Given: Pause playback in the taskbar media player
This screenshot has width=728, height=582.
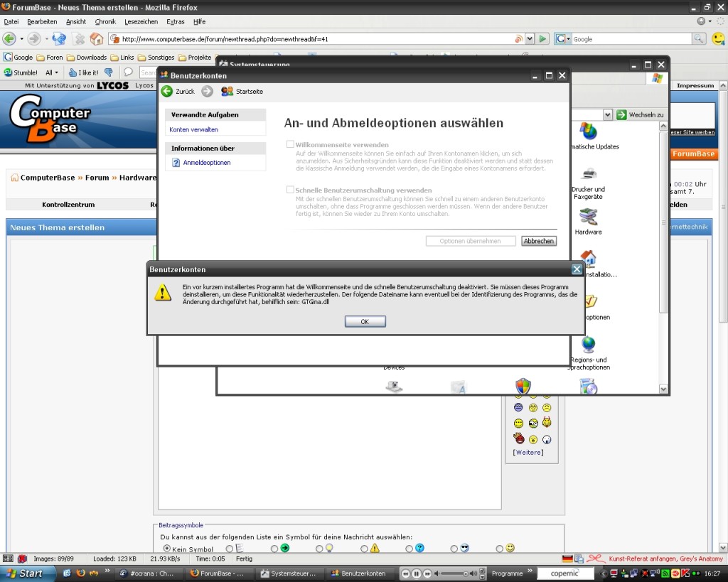Looking at the screenshot, I should [x=417, y=573].
